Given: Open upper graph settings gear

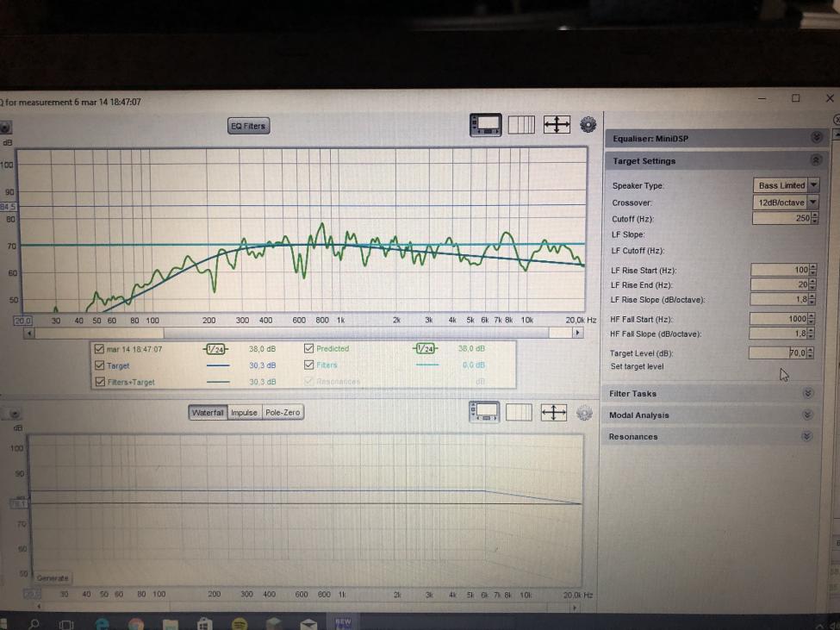Looking at the screenshot, I should [x=588, y=124].
